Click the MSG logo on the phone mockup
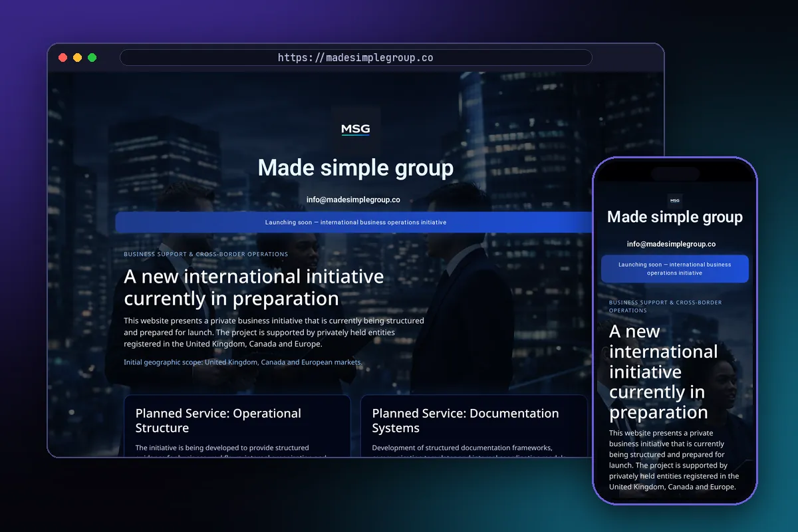Screen dimensions: 798x532 point(675,200)
